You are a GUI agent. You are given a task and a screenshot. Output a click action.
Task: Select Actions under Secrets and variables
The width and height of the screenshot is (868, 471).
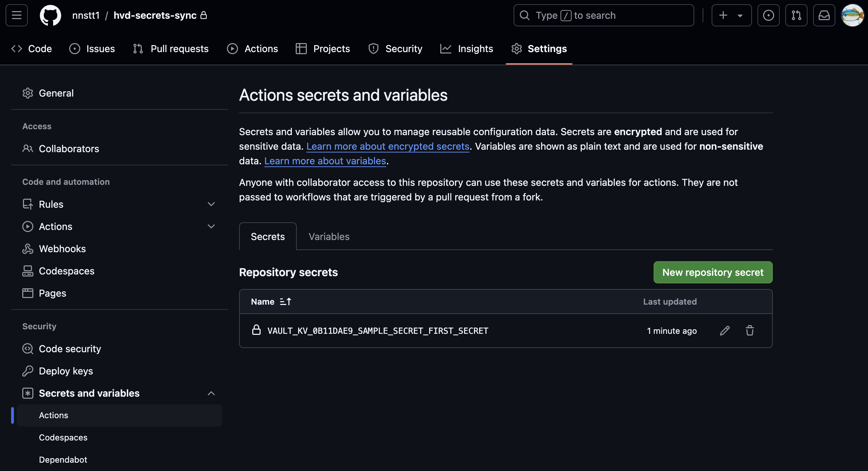point(120,415)
